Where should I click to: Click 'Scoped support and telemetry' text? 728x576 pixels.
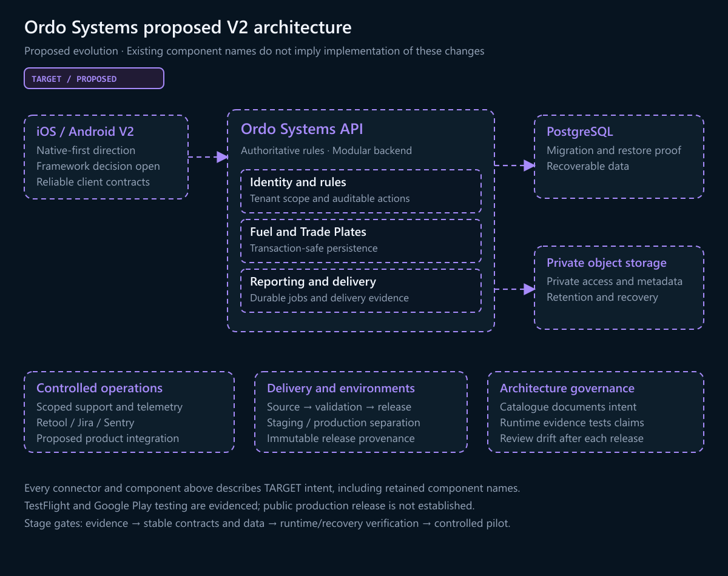point(109,407)
